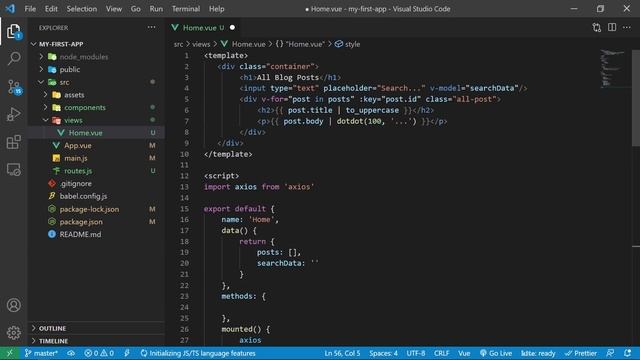Image resolution: width=640 pixels, height=360 pixels.
Task: Open changes compare icon in editor toolbar
Action: pos(596,27)
